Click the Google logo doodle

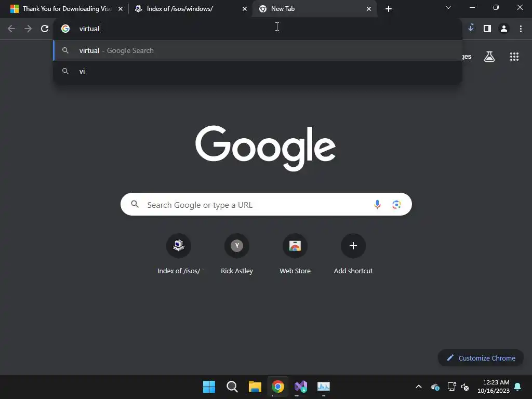[x=265, y=148]
